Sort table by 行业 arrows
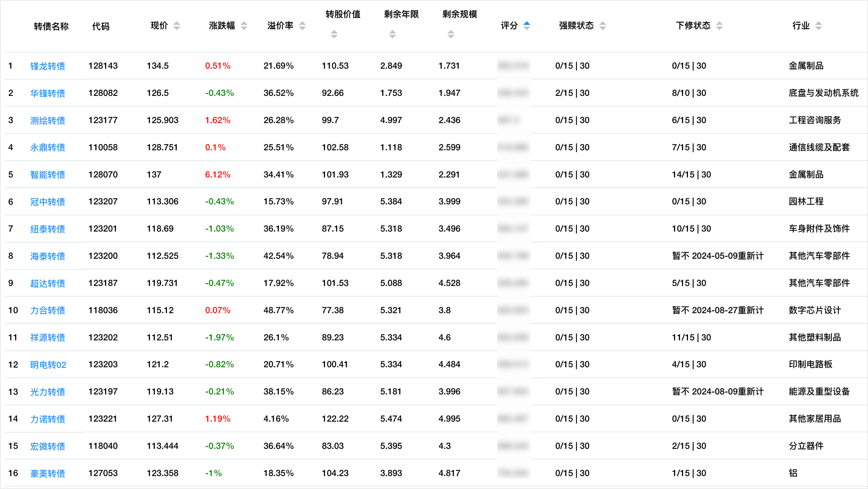This screenshot has width=868, height=489. pos(819,26)
